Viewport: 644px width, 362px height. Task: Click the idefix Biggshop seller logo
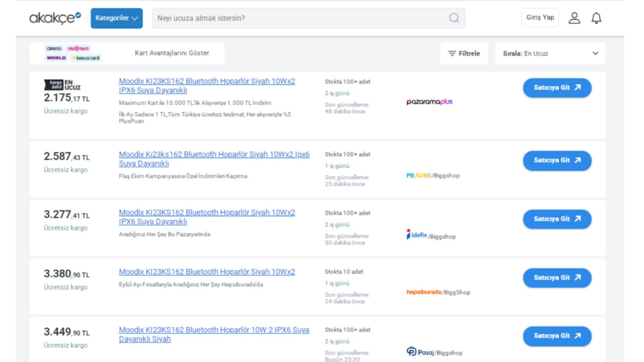coord(431,236)
